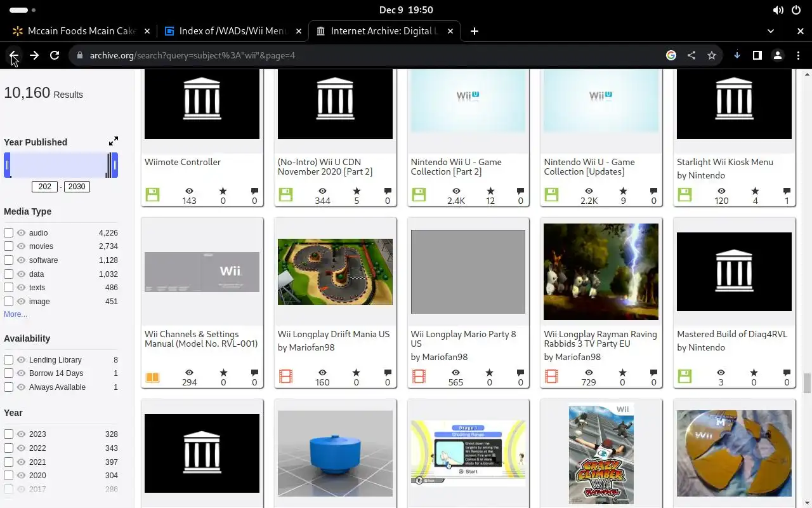Toggle the browser side panel icon
Screen dimensions: 812x508
click(757, 55)
